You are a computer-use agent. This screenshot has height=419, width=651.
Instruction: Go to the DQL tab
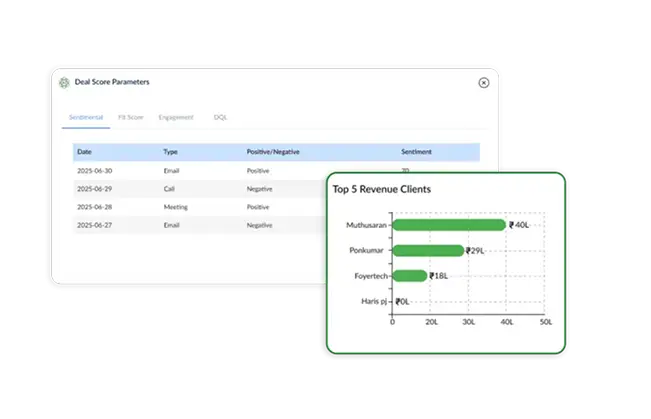(220, 117)
